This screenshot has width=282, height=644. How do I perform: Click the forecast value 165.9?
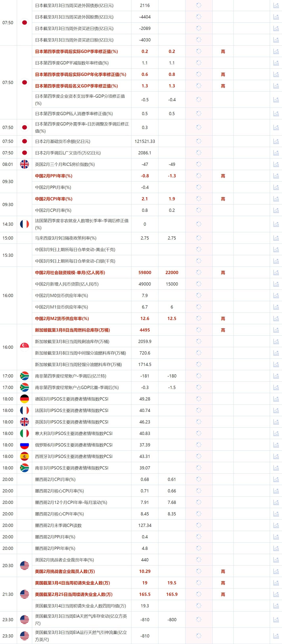(172, 594)
